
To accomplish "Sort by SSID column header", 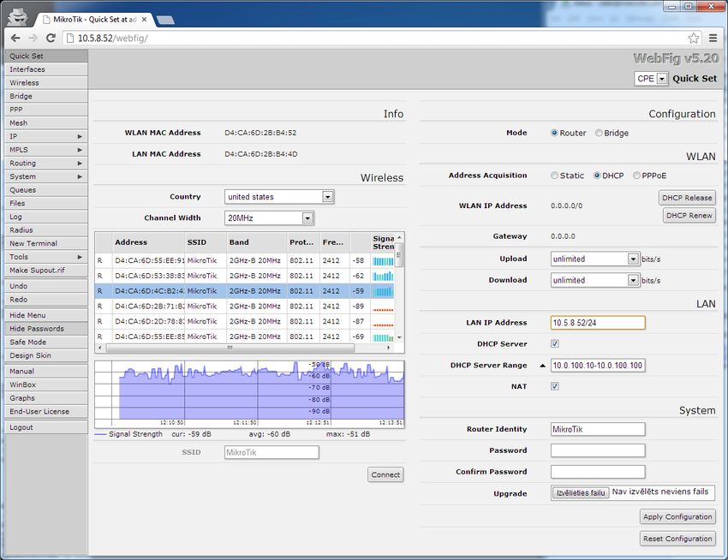I will pos(206,242).
